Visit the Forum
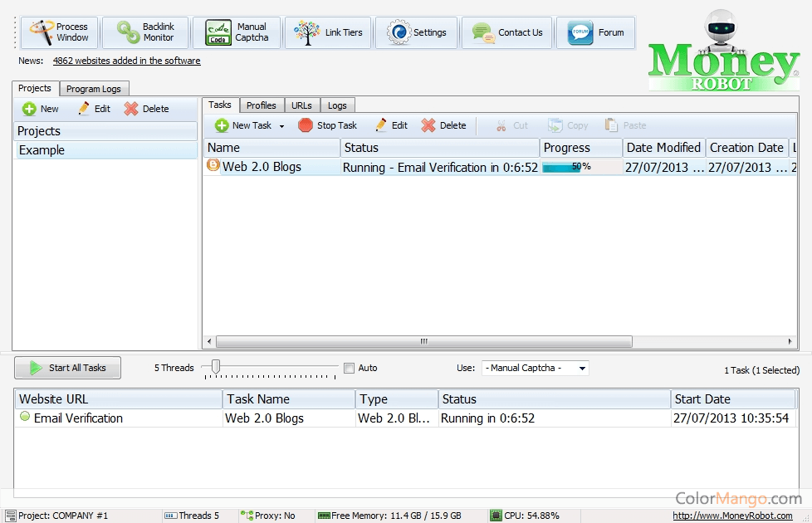The height and width of the screenshot is (523, 812). 596,32
